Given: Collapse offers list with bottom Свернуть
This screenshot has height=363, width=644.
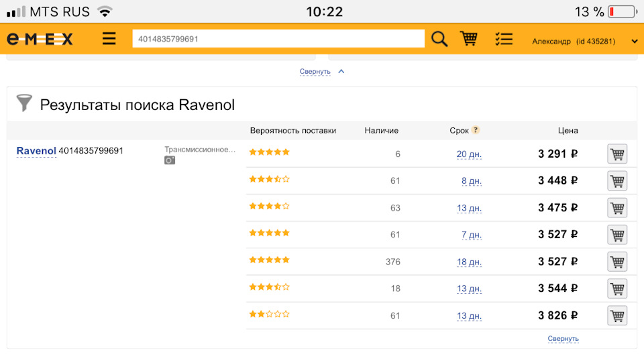Looking at the screenshot, I should [563, 339].
